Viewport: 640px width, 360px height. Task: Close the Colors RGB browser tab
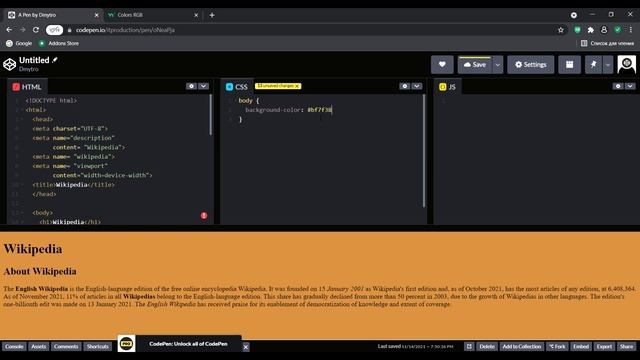(x=196, y=15)
